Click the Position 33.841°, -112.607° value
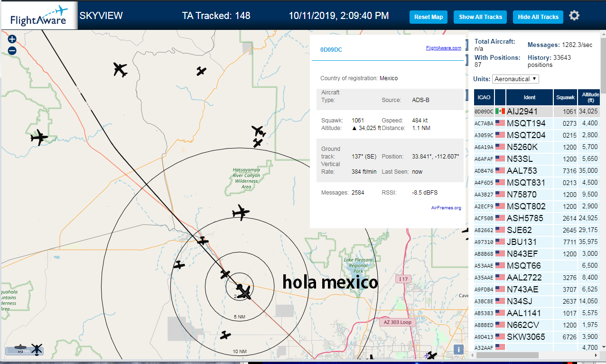Viewport: 606px width, 364px height. coord(435,156)
